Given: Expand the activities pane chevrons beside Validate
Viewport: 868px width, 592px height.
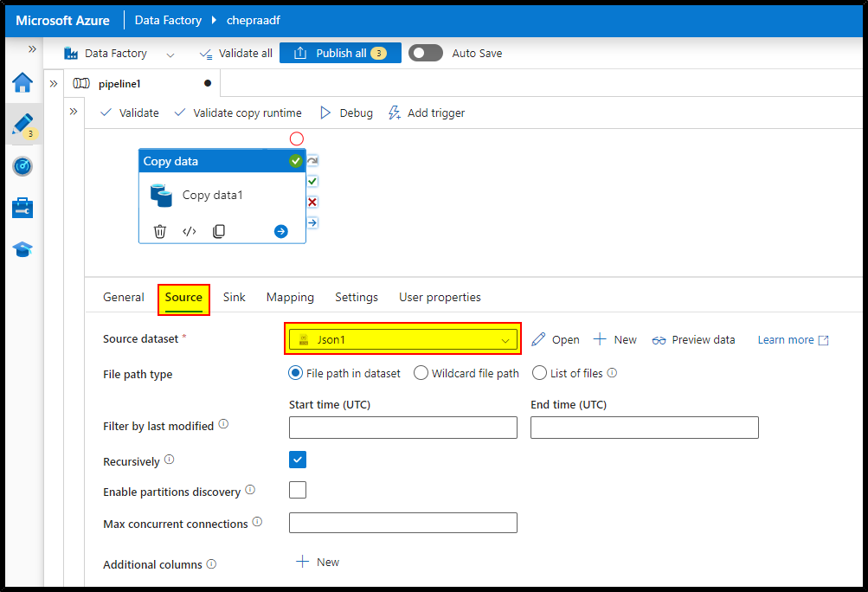Looking at the screenshot, I should click(73, 112).
